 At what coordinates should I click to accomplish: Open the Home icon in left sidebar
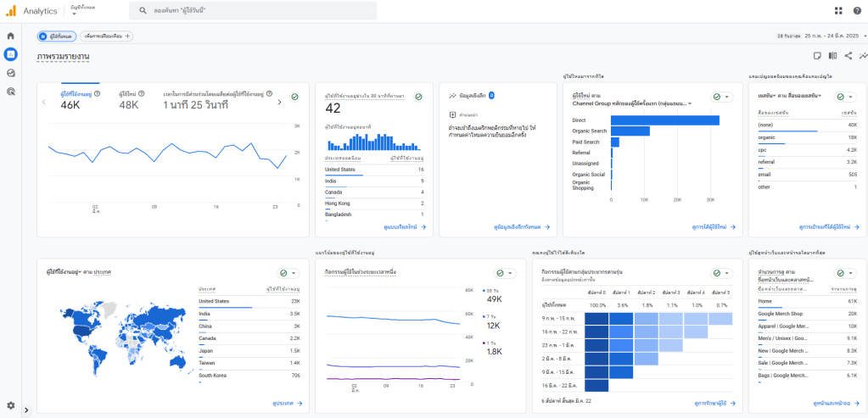coord(10,36)
